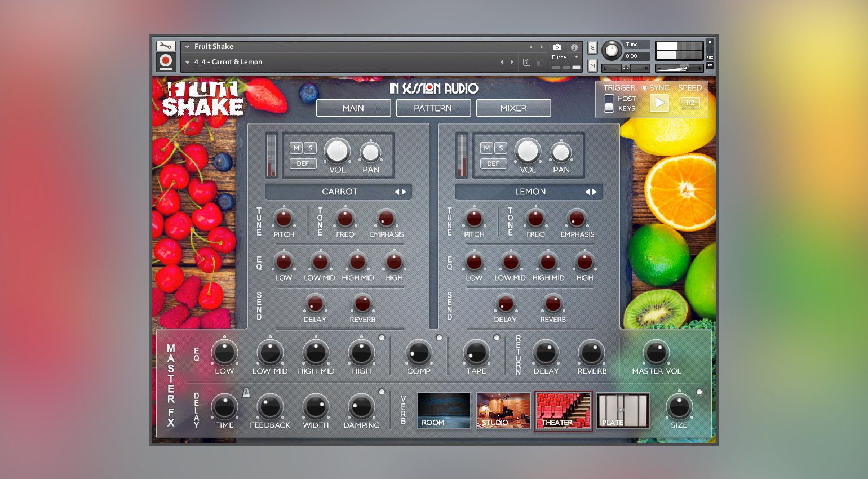
Task: Toggle master EQ on/off LED
Action: [382, 338]
